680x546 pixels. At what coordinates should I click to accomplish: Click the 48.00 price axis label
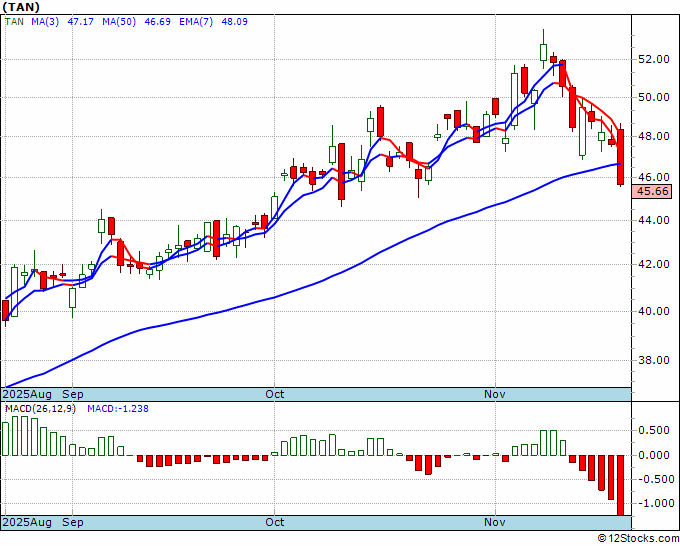click(x=654, y=136)
